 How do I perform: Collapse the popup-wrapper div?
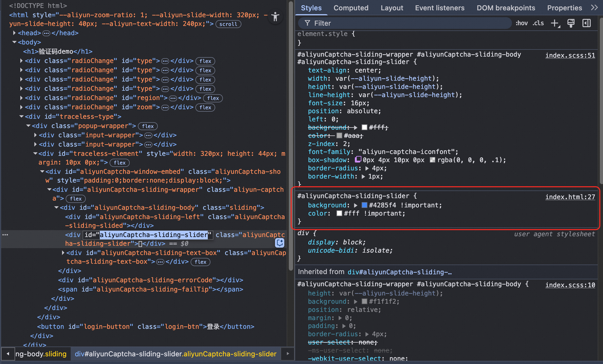click(x=28, y=126)
